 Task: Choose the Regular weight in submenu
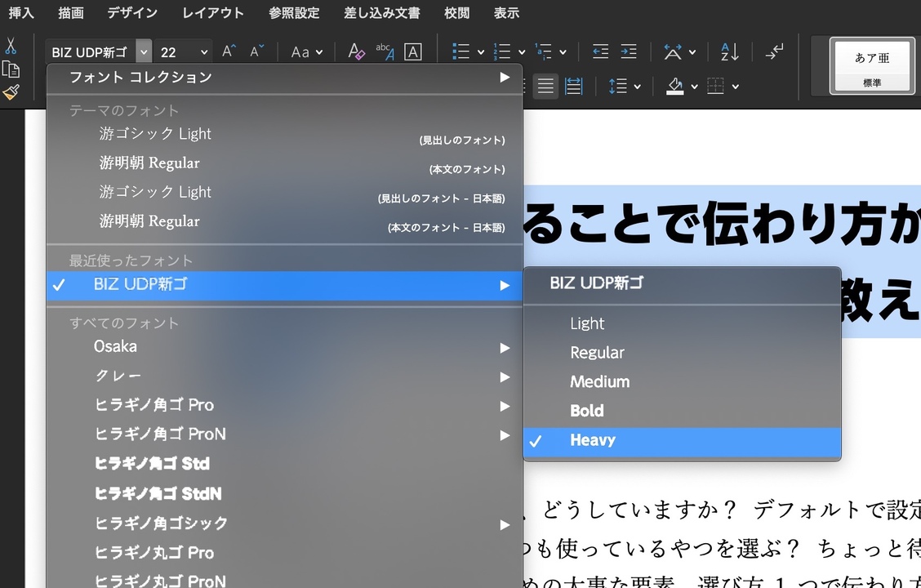click(x=682, y=353)
